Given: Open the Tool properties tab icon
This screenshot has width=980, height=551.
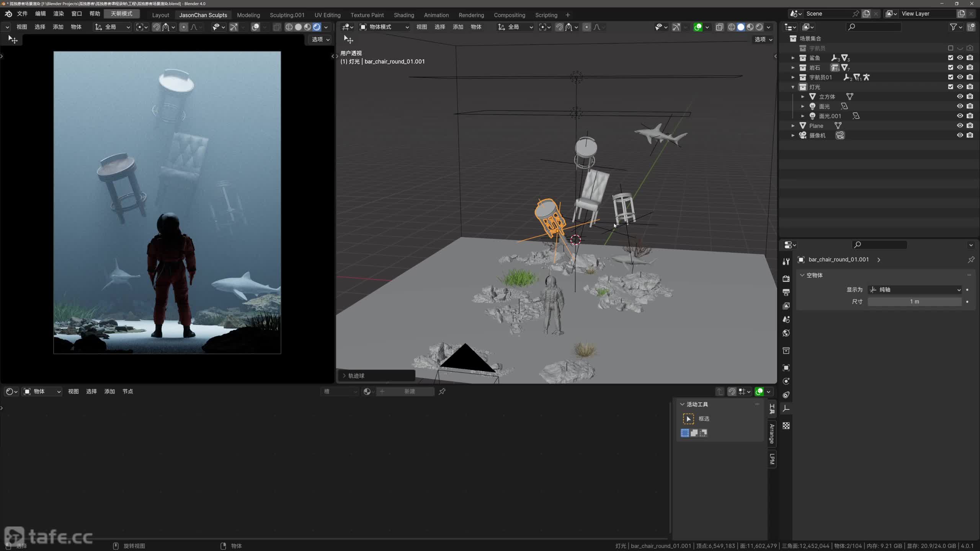Looking at the screenshot, I should (x=786, y=261).
